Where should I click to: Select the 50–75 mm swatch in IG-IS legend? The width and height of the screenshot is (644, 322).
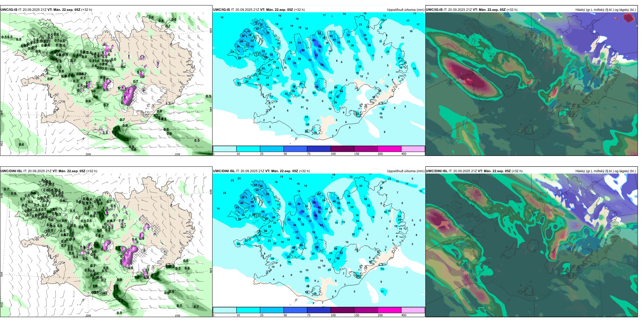click(x=295, y=149)
